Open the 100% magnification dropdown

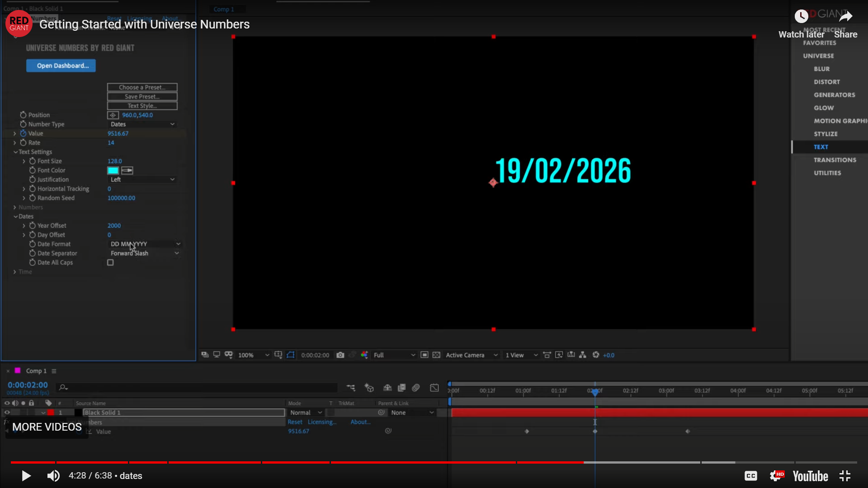[253, 355]
